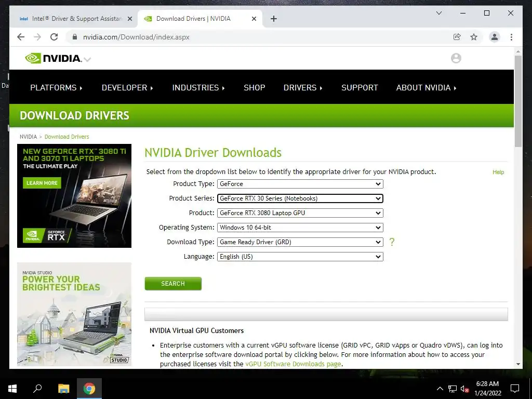The image size is (532, 399).
Task: Open the Product Type dropdown
Action: [x=300, y=184]
